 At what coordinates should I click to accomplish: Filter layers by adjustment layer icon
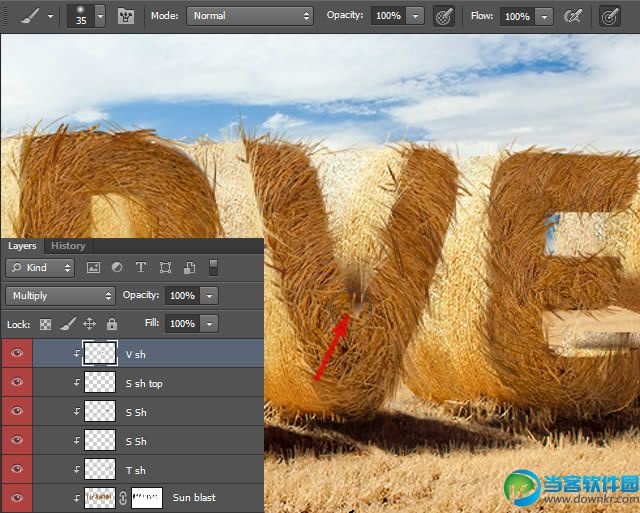[x=117, y=268]
